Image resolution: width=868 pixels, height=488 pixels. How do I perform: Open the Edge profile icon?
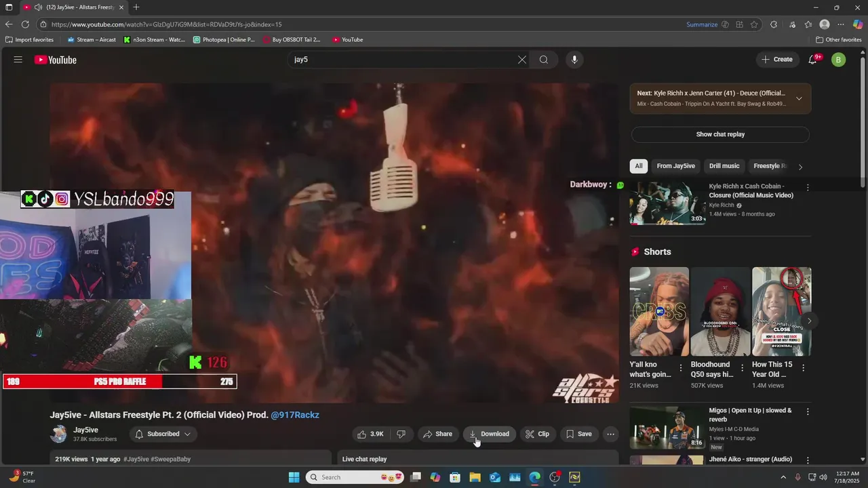click(x=825, y=24)
